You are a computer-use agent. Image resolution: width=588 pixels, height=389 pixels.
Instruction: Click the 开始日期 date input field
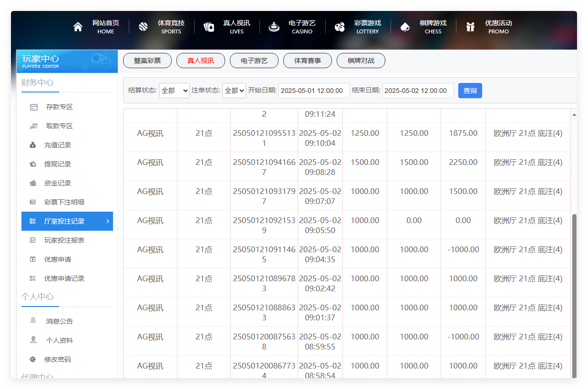[x=314, y=91]
